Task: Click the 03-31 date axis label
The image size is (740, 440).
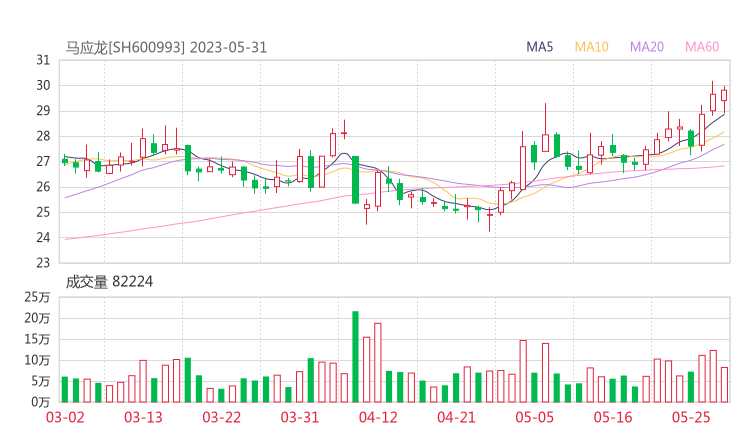Action: point(300,417)
